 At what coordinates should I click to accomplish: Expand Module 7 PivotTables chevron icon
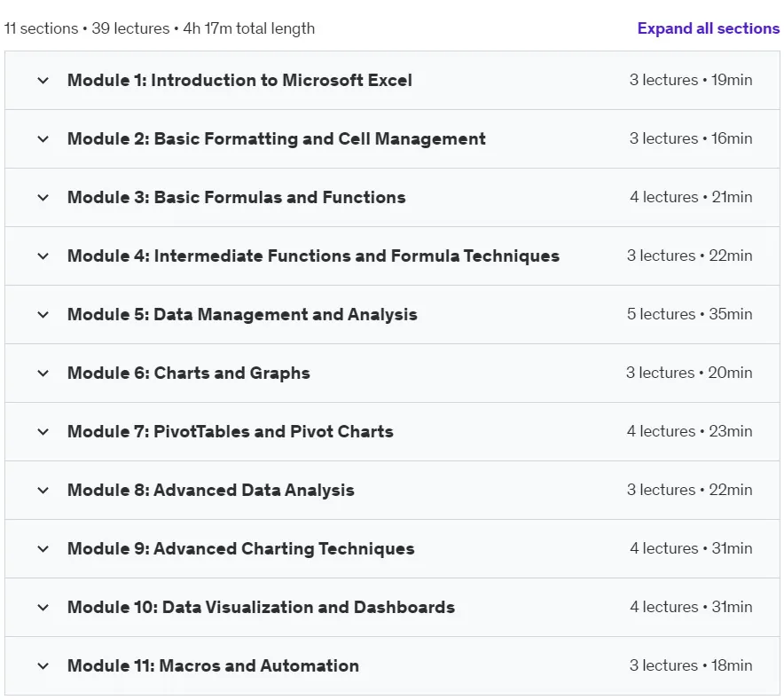tap(43, 432)
